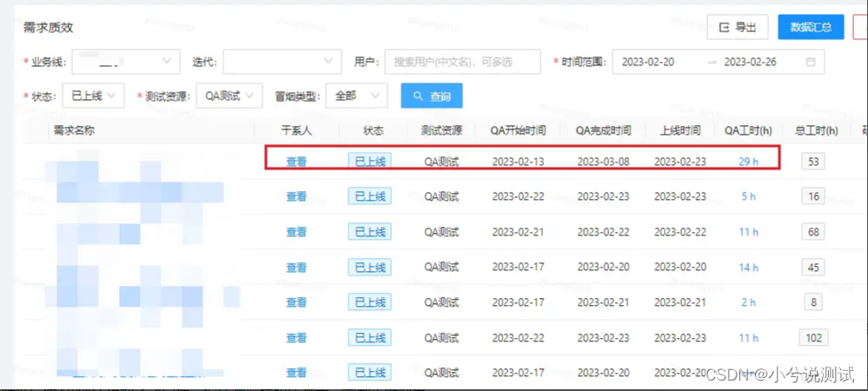Click 查看 in the row with 5 h

[296, 196]
